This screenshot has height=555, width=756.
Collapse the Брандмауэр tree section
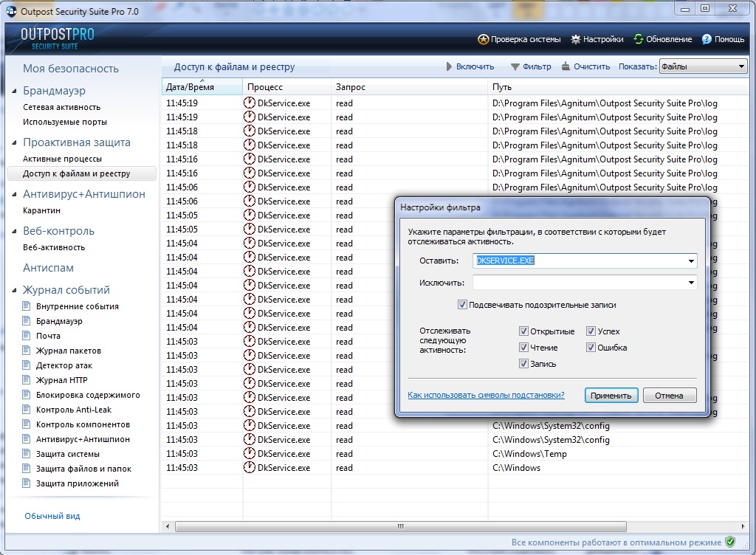point(15,91)
